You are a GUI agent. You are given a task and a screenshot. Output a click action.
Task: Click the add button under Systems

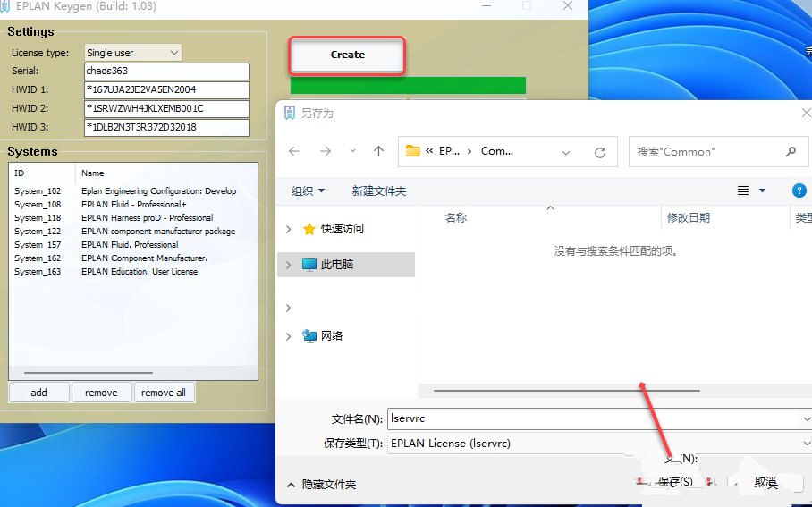point(38,393)
